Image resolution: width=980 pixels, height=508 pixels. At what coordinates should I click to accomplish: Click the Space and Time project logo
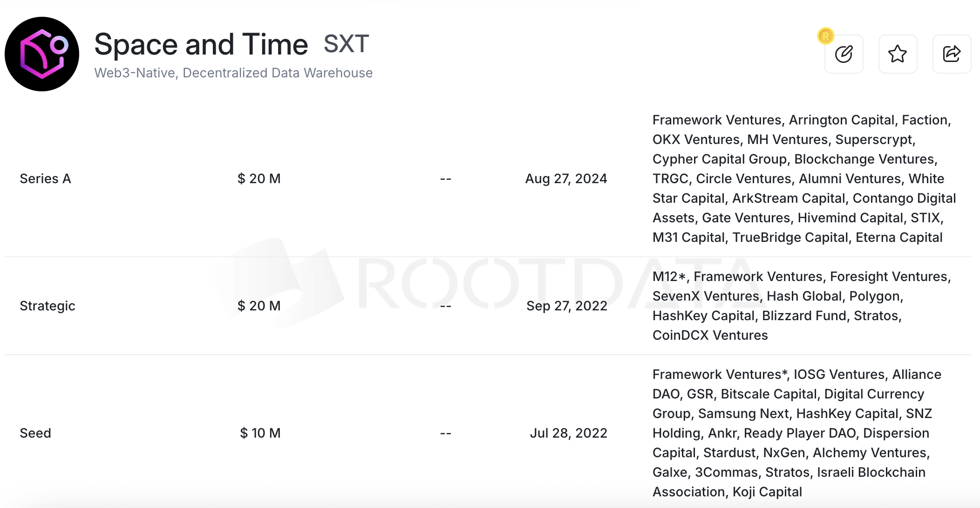(42, 54)
